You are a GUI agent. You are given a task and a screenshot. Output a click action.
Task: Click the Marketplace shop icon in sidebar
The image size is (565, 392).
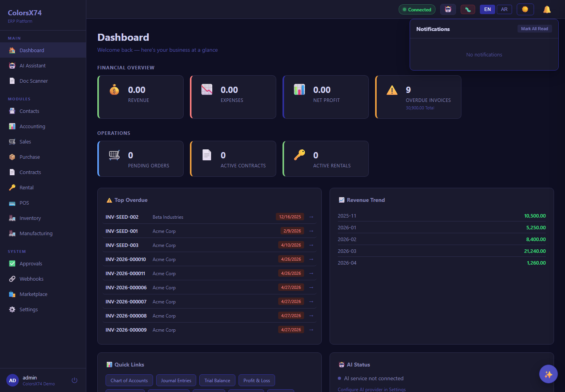12,294
